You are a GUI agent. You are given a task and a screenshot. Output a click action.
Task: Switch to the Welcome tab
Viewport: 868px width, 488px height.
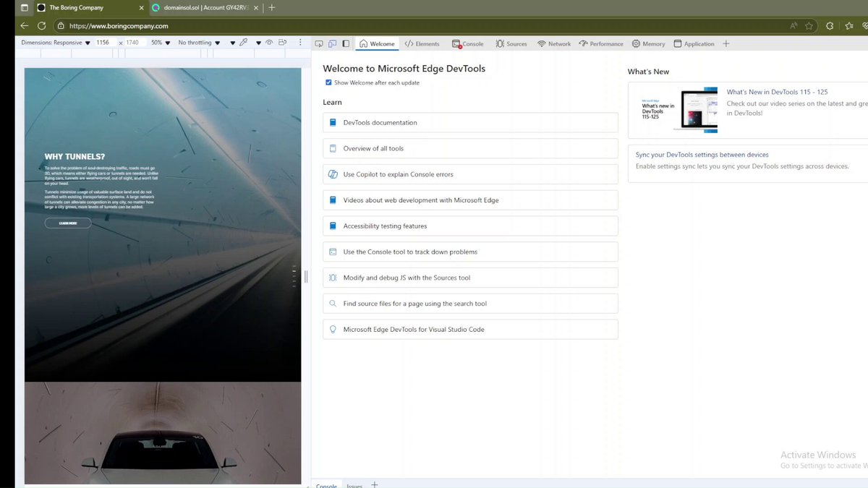point(378,43)
